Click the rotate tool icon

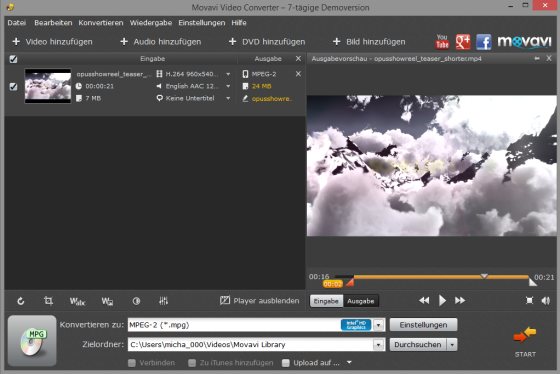tap(21, 301)
